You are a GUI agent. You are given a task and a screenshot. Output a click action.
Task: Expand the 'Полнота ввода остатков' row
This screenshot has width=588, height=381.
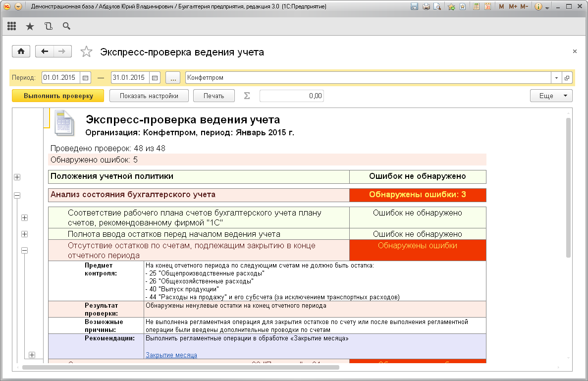coord(24,234)
